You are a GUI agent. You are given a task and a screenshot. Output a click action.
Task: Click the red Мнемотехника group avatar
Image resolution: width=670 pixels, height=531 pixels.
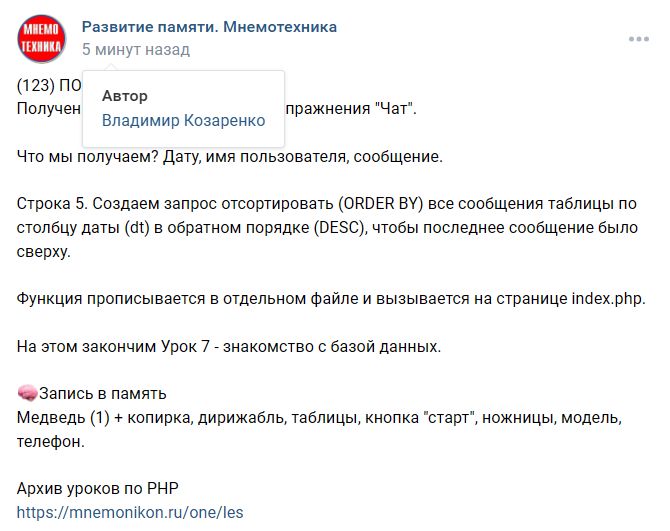[42, 38]
